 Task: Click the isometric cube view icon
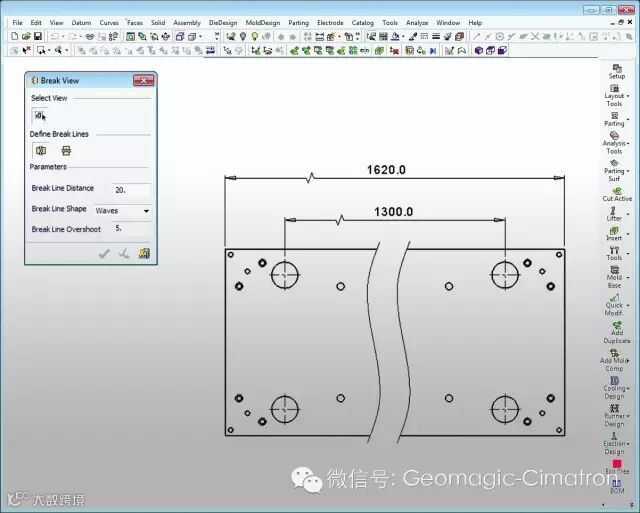(x=180, y=37)
